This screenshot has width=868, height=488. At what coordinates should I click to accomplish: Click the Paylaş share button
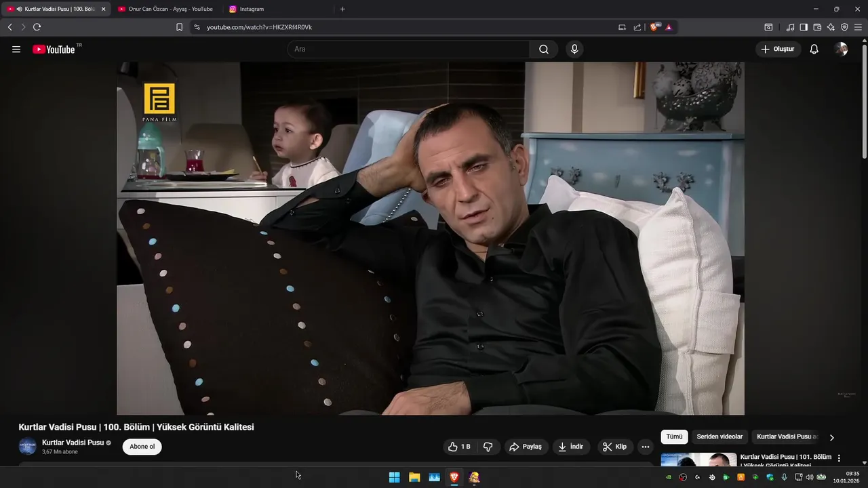[x=526, y=447]
